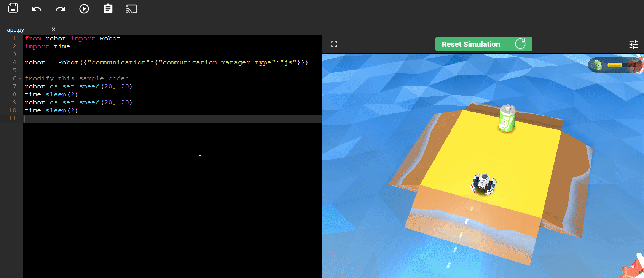Click the green battery can in the simulation
This screenshot has height=278, width=644.
point(507,118)
